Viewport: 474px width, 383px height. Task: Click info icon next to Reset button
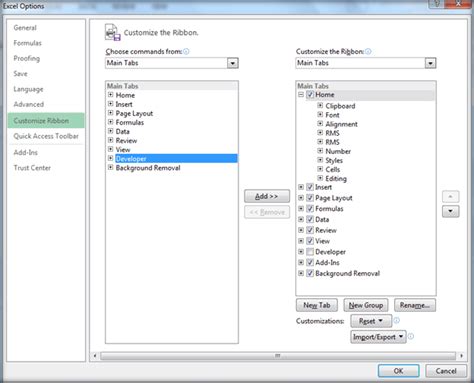coord(397,320)
